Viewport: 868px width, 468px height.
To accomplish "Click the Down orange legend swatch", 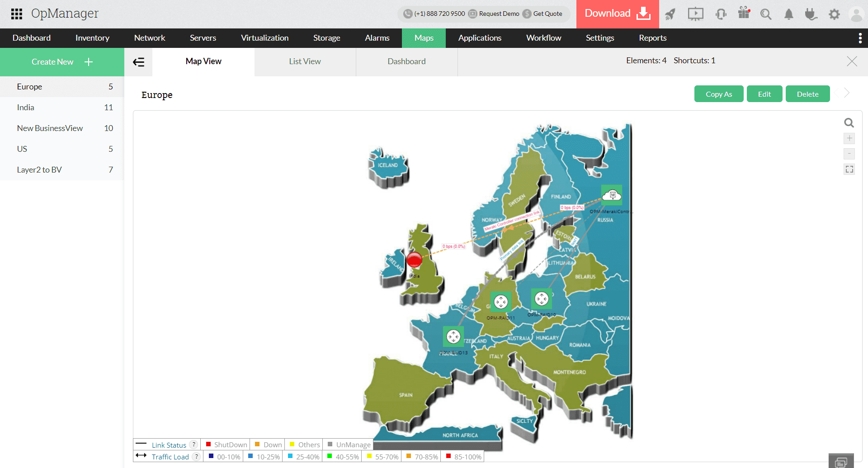I will [x=257, y=445].
